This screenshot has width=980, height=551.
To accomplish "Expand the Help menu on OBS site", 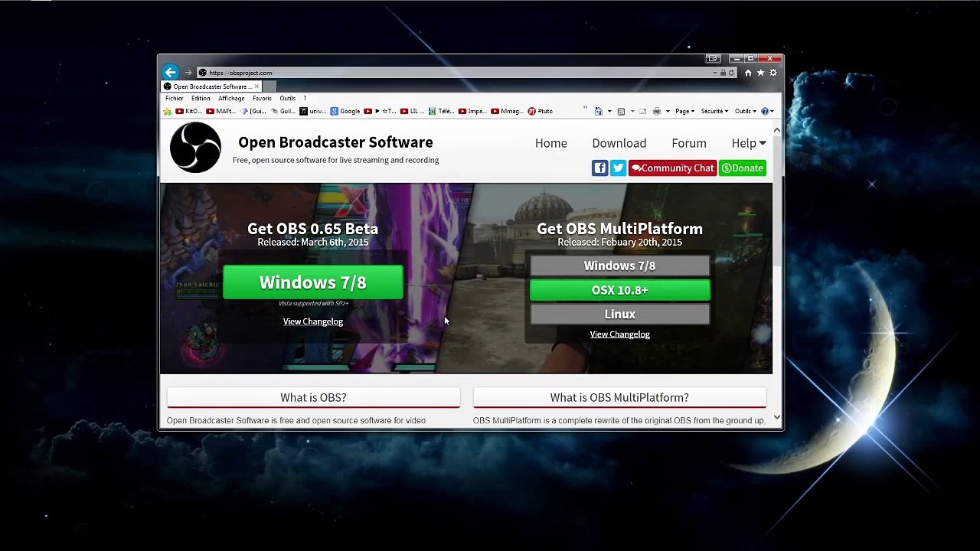I will coord(748,143).
